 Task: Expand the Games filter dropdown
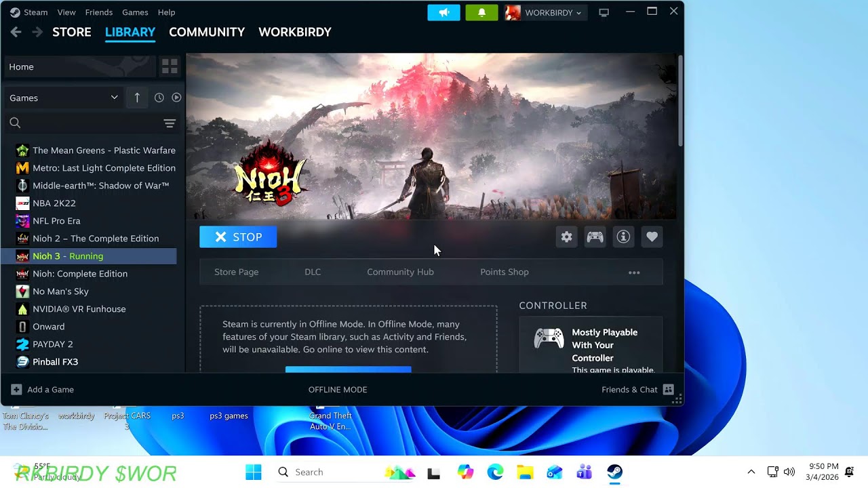coord(64,98)
